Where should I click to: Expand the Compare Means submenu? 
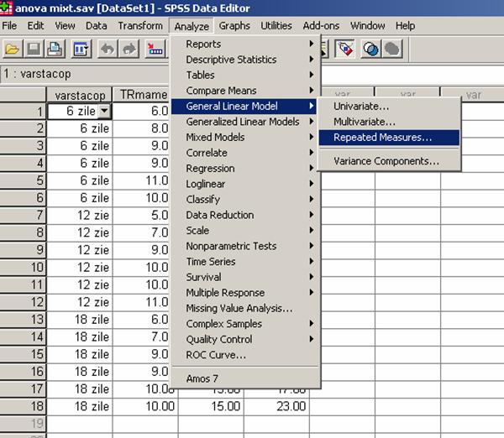244,91
